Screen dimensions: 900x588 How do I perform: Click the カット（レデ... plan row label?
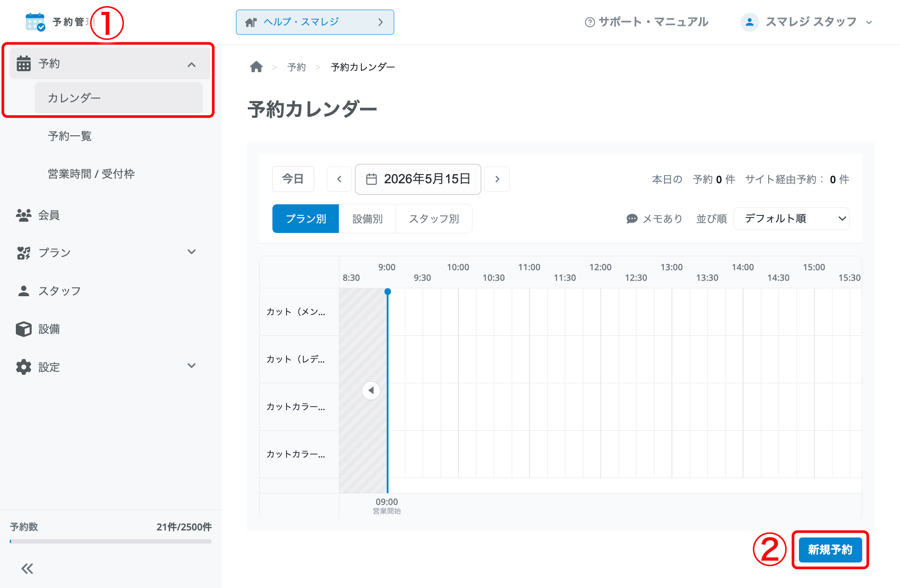[x=296, y=359]
